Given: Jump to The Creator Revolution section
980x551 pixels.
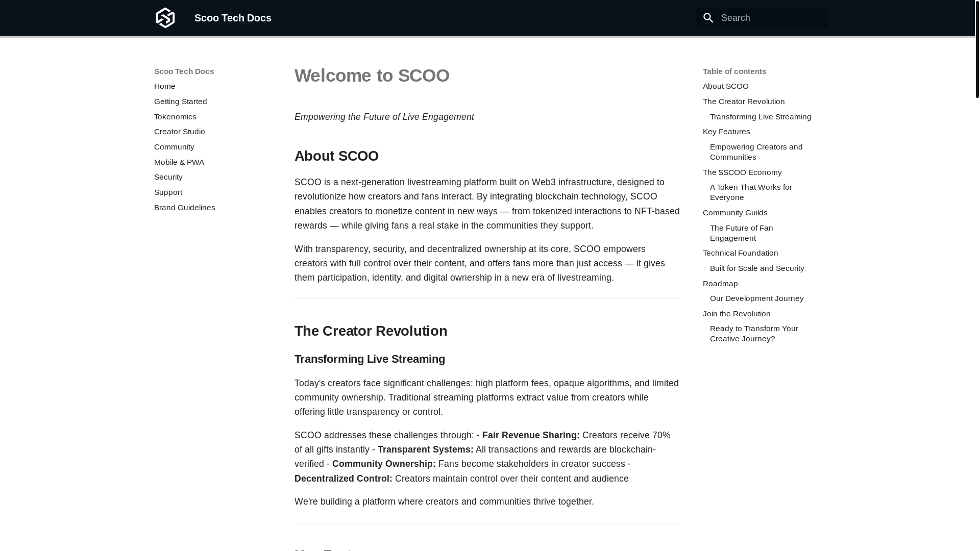Looking at the screenshot, I should click(744, 102).
